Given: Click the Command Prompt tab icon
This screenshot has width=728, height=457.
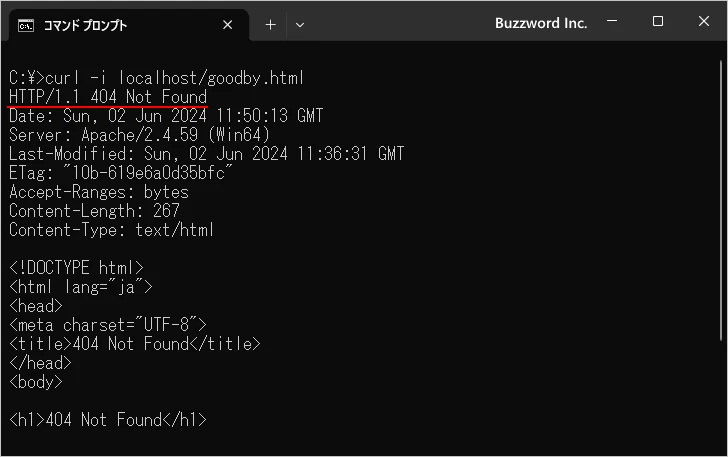Looking at the screenshot, I should pos(26,24).
